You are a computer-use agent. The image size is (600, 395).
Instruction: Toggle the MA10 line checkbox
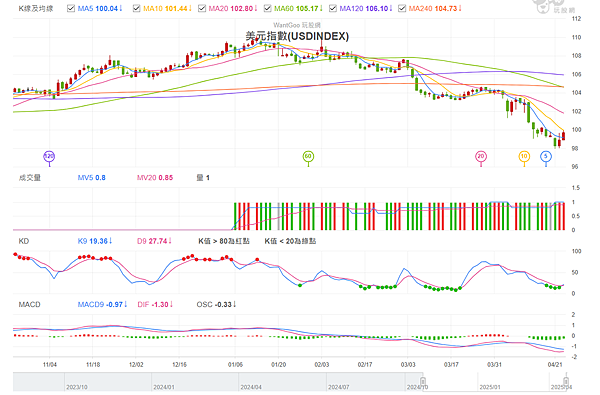136,8
